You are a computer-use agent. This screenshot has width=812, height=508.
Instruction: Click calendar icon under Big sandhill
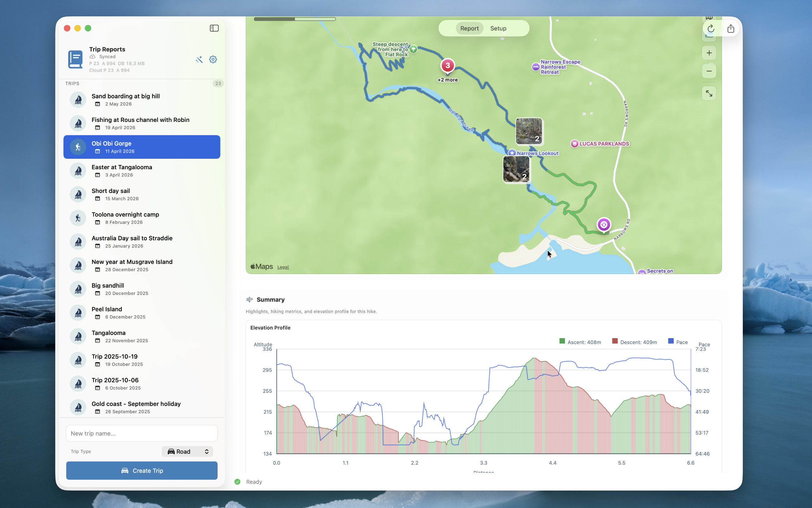98,293
